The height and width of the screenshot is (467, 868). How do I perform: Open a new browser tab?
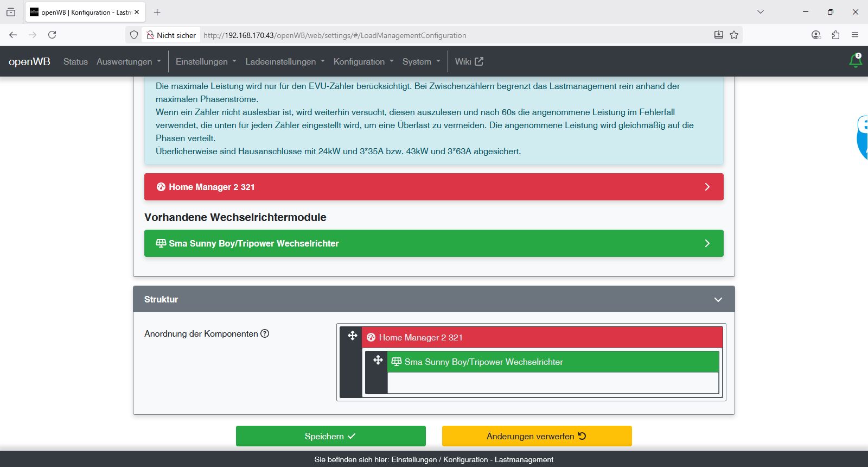157,12
